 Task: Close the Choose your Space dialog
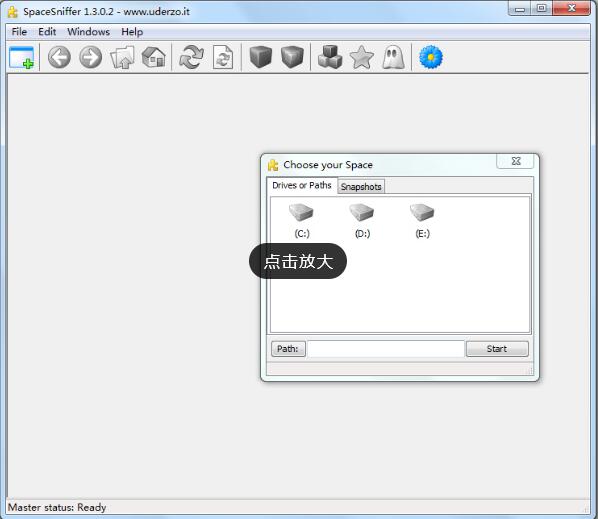tap(516, 161)
